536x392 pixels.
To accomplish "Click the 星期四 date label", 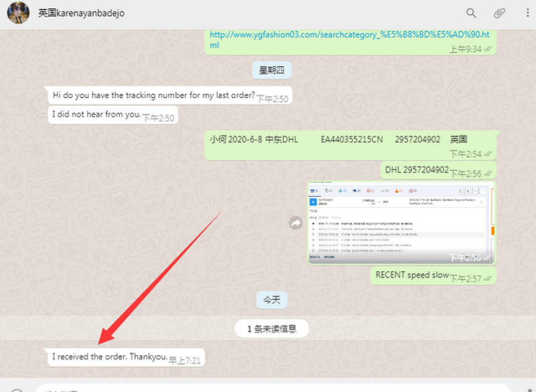I will click(x=271, y=70).
